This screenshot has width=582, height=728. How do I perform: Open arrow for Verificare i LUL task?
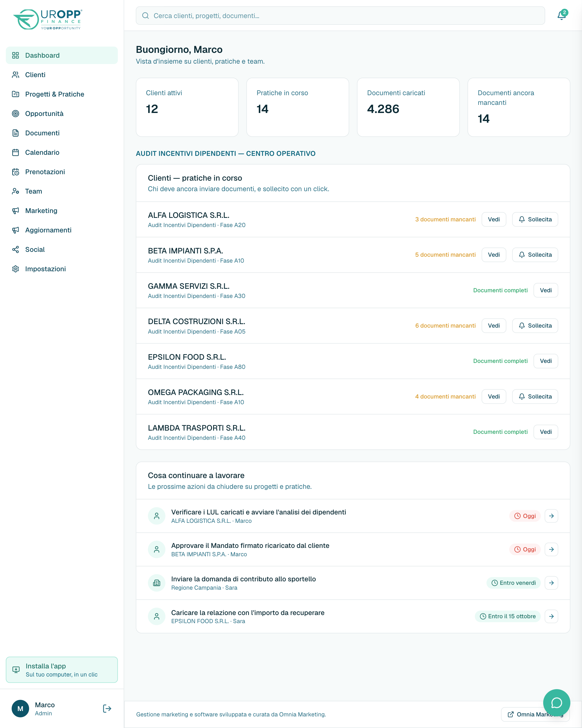[551, 516]
